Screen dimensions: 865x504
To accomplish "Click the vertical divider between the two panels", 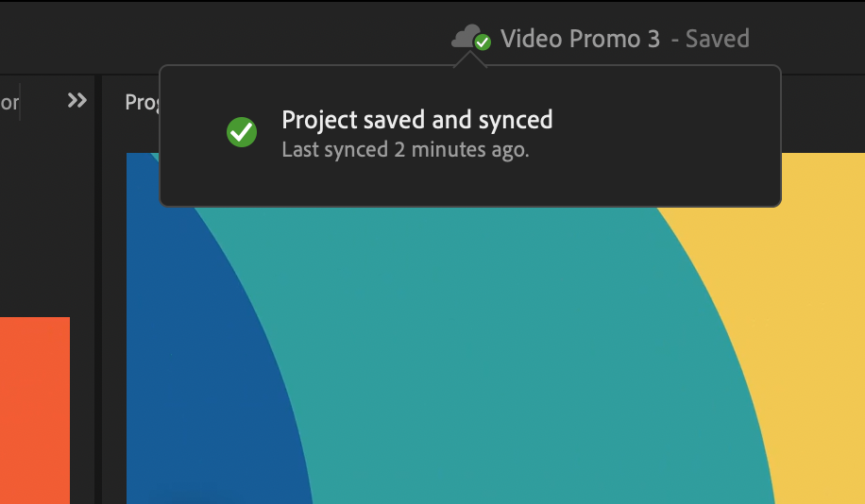I will click(x=98, y=290).
